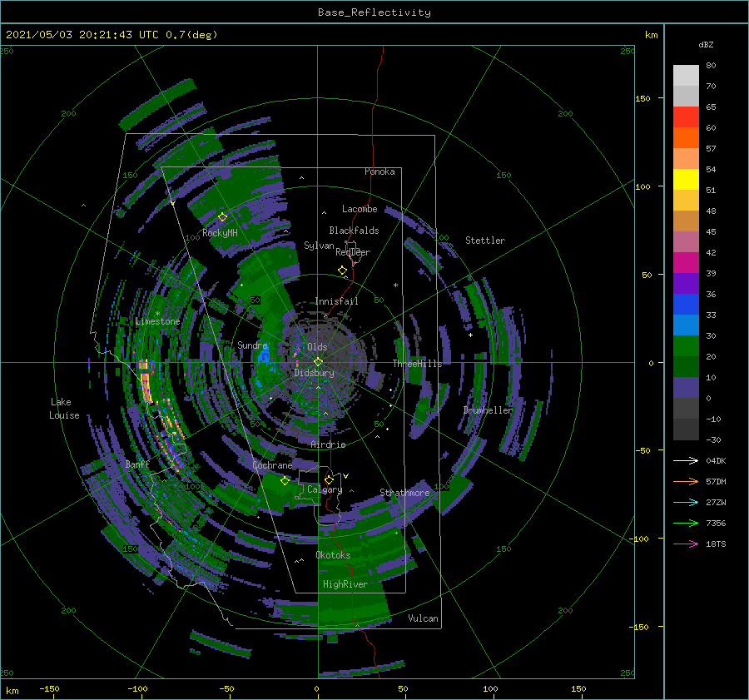This screenshot has width=749, height=700.
Task: Click the asterisk marker east of Innisfail
Action: [x=395, y=285]
